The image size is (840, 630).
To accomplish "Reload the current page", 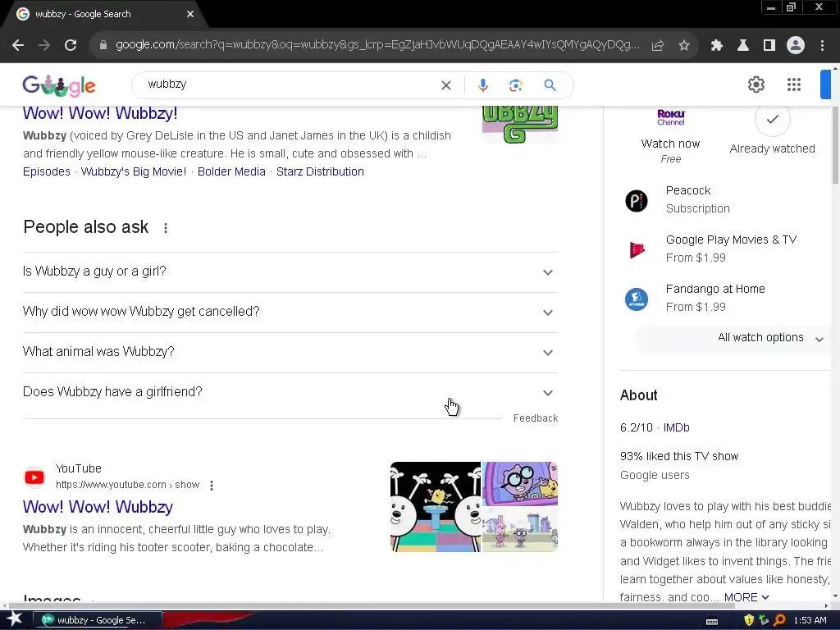I will [71, 46].
